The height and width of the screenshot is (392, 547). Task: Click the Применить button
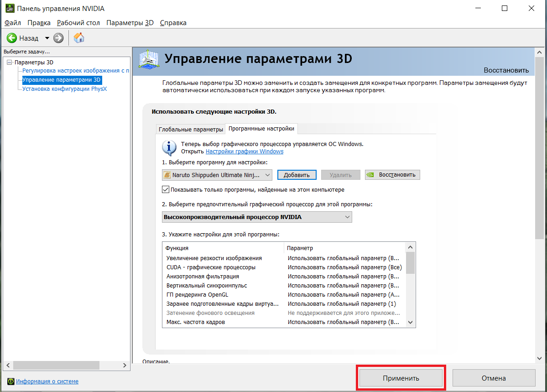(x=401, y=378)
